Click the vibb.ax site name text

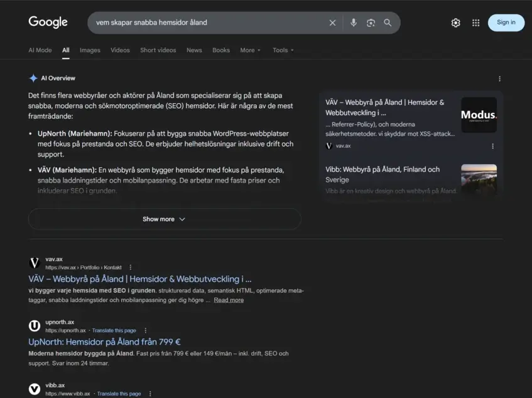click(x=55, y=385)
